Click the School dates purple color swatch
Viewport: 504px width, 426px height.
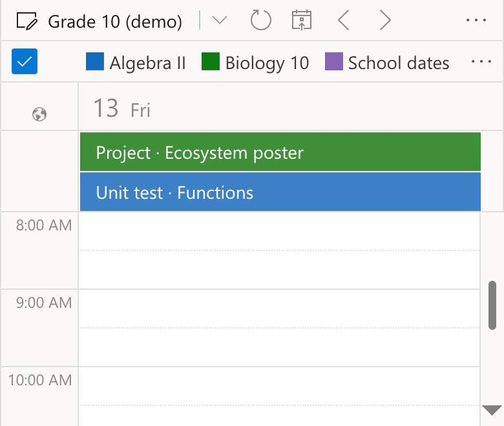[x=334, y=61]
